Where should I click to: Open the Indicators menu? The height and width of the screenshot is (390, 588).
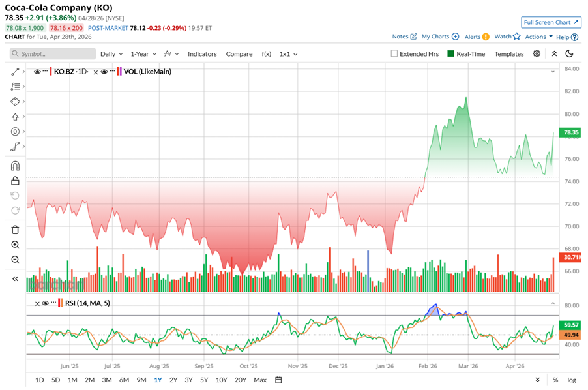[202, 54]
